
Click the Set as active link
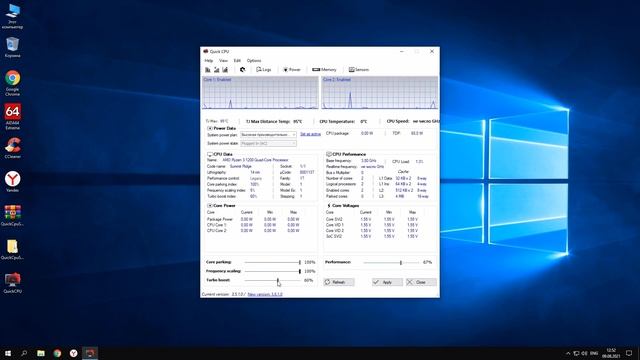coord(311,134)
